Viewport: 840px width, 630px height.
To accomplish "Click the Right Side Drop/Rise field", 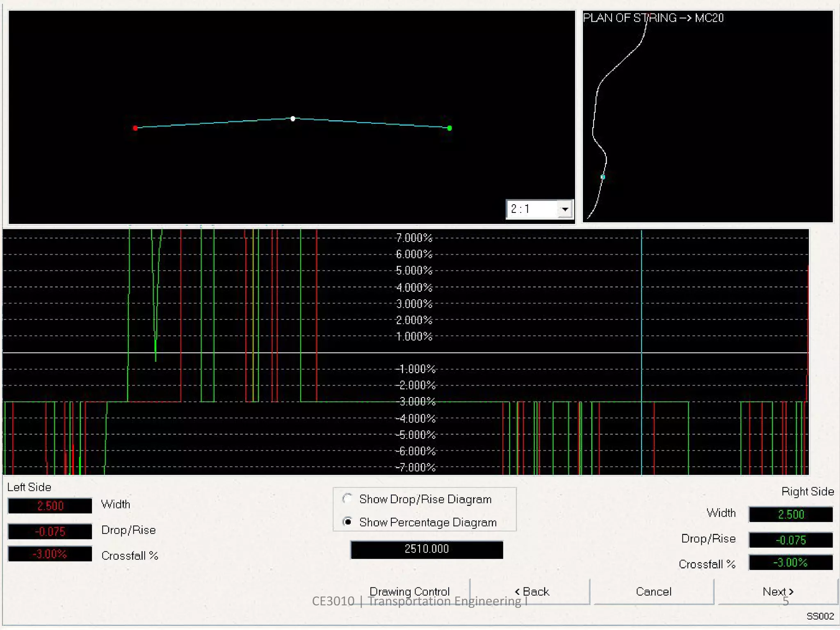I will (x=790, y=540).
